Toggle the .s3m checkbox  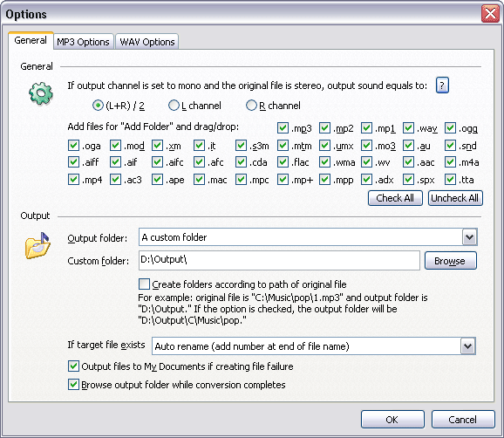(241, 146)
